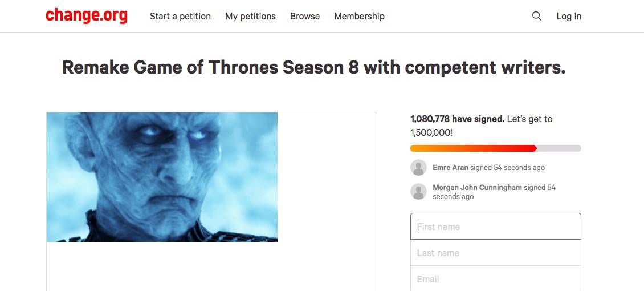
Task: Open the search magnifier icon
Action: click(536, 16)
